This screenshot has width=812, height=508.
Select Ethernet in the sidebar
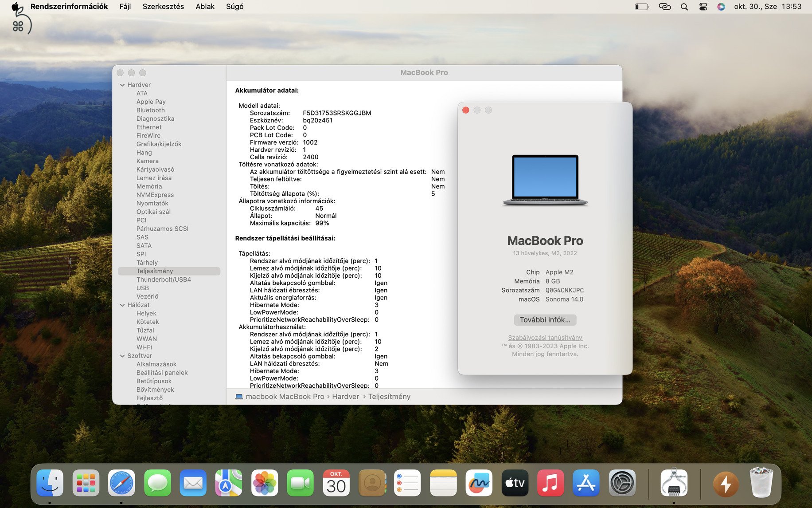pos(149,127)
